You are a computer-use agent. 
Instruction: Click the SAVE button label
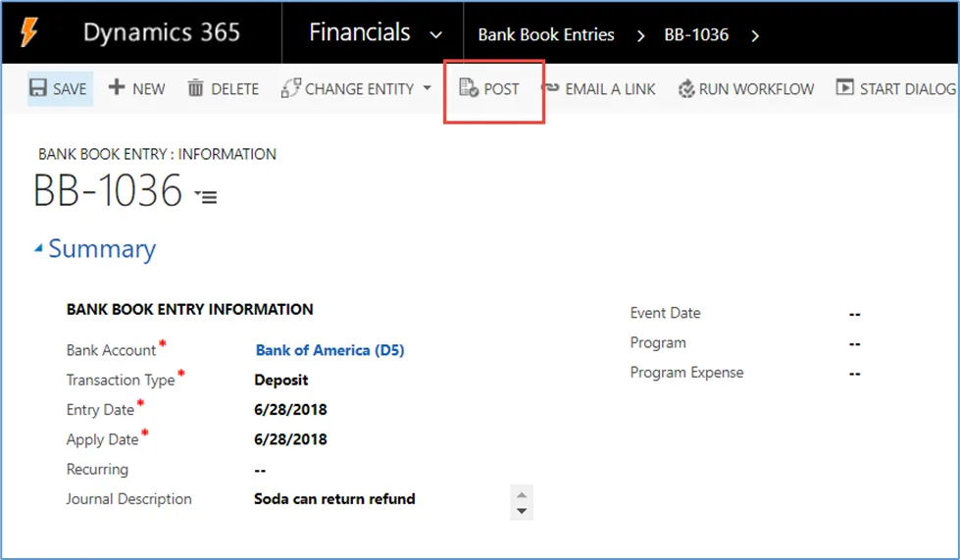tap(70, 89)
